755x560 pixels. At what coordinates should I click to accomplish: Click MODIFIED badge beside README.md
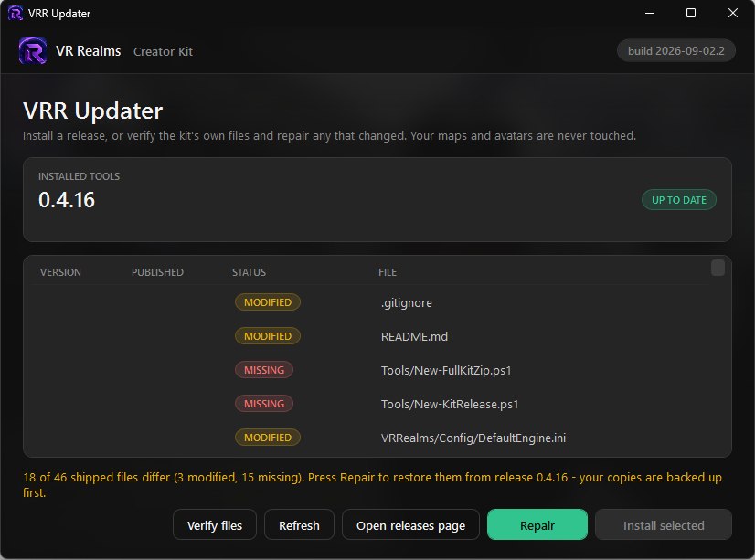coord(268,336)
